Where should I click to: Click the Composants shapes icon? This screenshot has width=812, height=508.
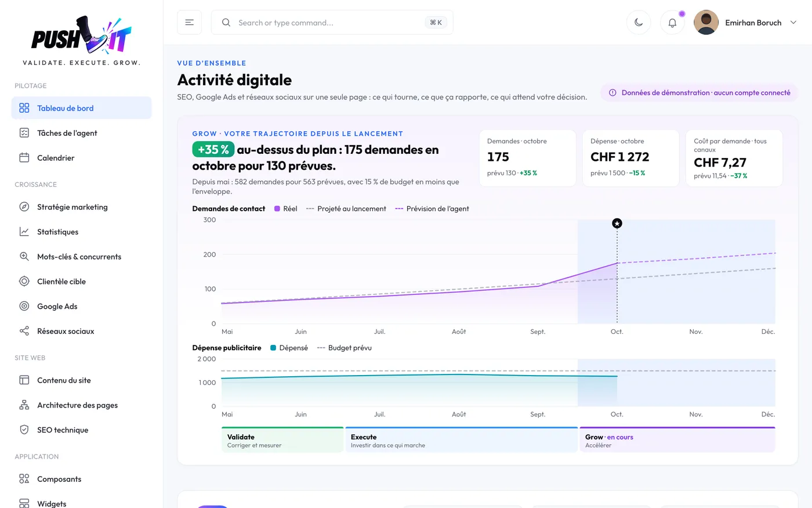tap(24, 479)
